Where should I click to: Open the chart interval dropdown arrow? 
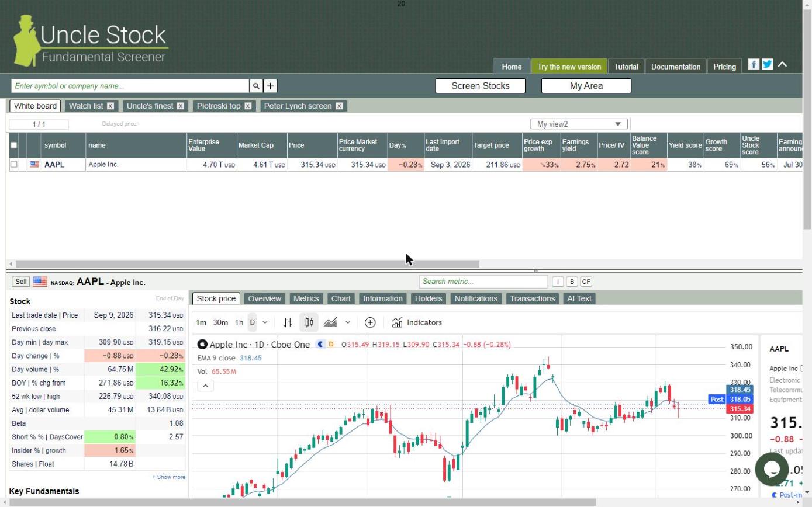[265, 322]
